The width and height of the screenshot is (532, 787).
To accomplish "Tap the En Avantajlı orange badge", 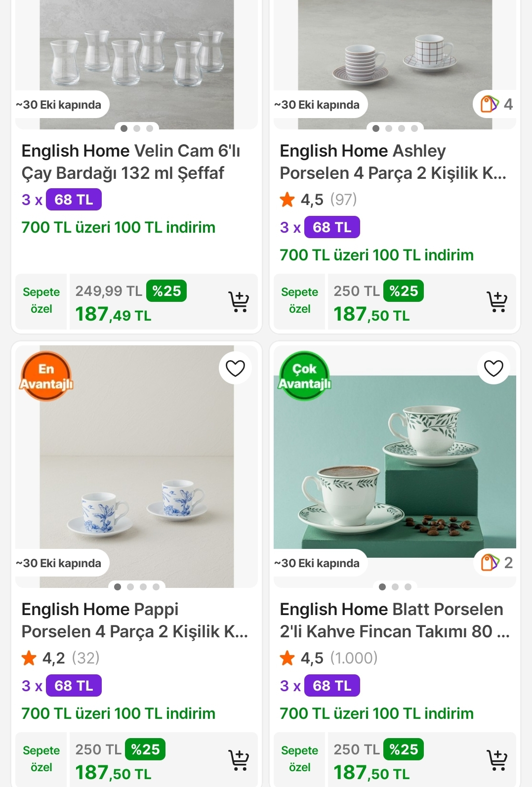I will 46,376.
